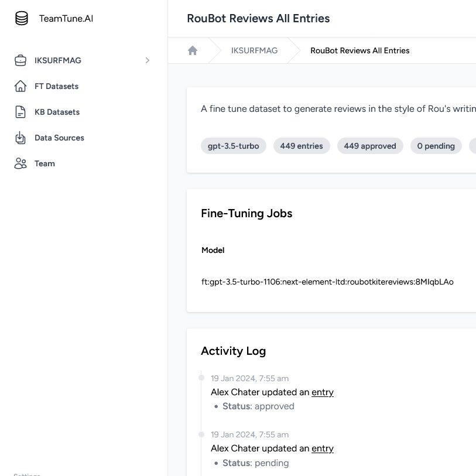
Task: Open the entry link with approved status
Action: tap(322, 392)
